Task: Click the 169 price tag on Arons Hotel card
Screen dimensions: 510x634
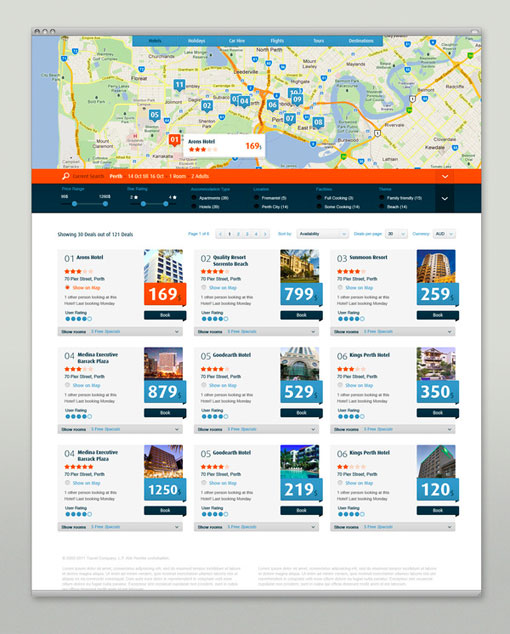Action: pyautogui.click(x=165, y=294)
